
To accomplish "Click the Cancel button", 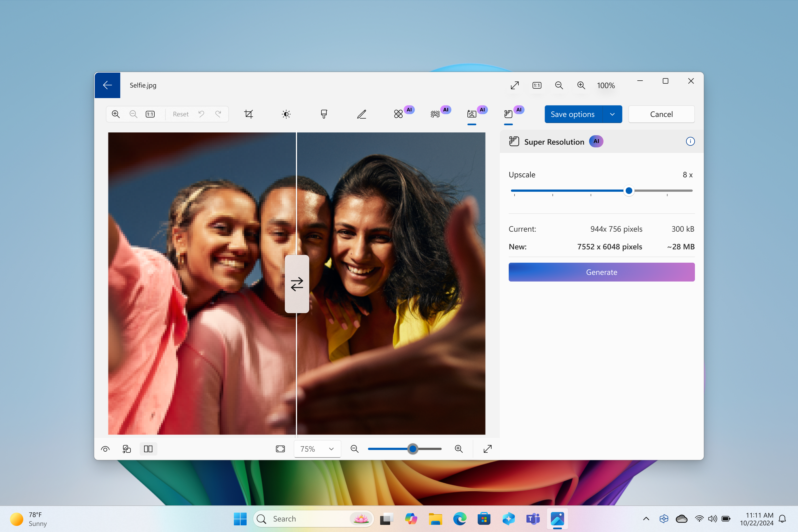I will click(x=660, y=114).
